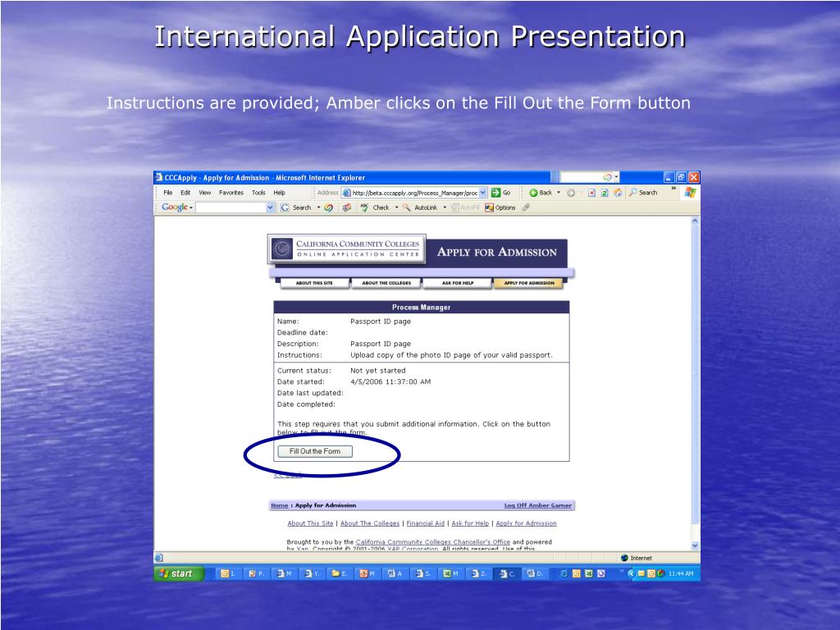Image resolution: width=840 pixels, height=630 pixels.
Task: Go back using the Back arrow
Action: click(533, 193)
